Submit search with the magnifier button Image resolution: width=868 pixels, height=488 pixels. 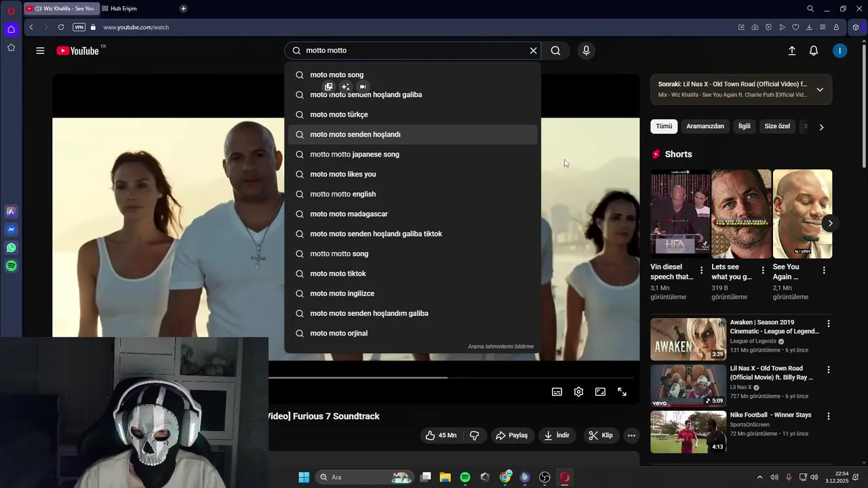pyautogui.click(x=555, y=51)
